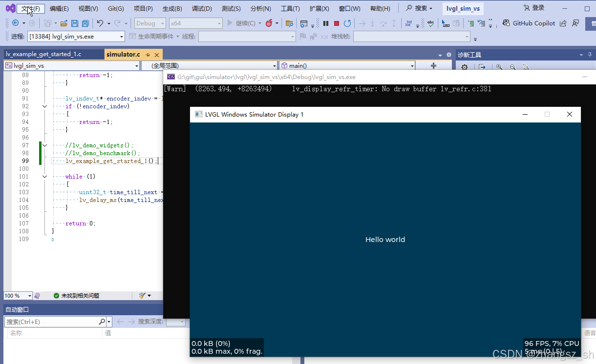
Task: Collapse the if (!encoder_indev) block at line 92
Action: click(x=44, y=106)
